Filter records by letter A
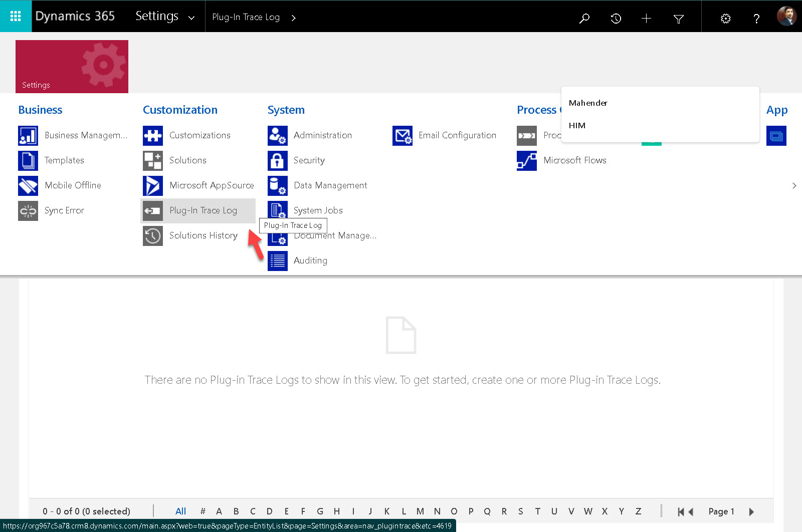The height and width of the screenshot is (532, 802). pyautogui.click(x=219, y=511)
